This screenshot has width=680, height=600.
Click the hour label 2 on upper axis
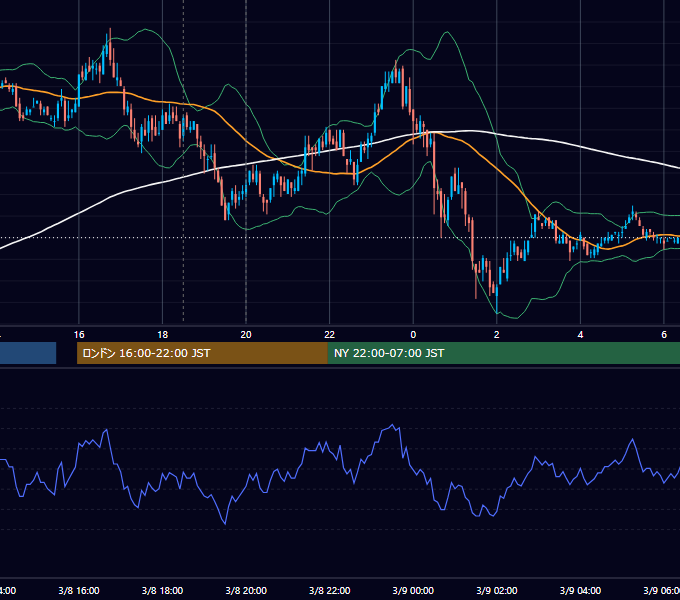click(497, 335)
